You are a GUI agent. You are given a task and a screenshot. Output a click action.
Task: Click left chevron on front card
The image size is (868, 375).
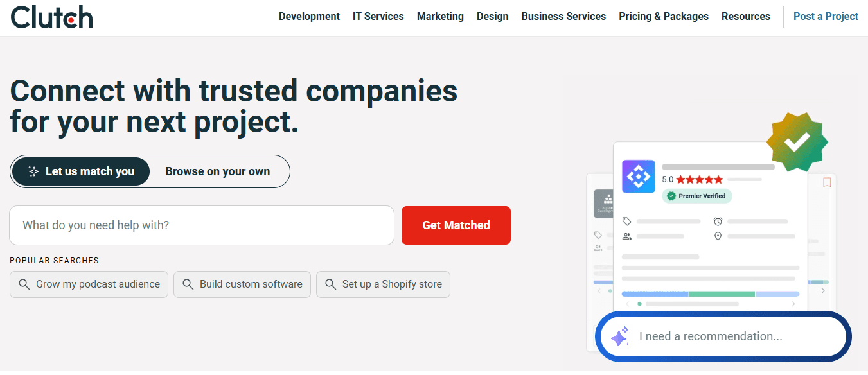(x=628, y=304)
